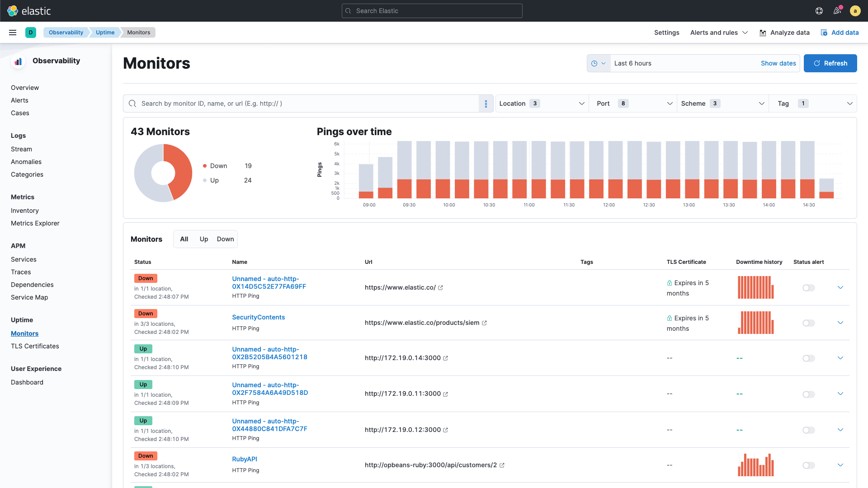The image size is (868, 488).
Task: Open the hamburger navigation menu
Action: click(x=13, y=33)
